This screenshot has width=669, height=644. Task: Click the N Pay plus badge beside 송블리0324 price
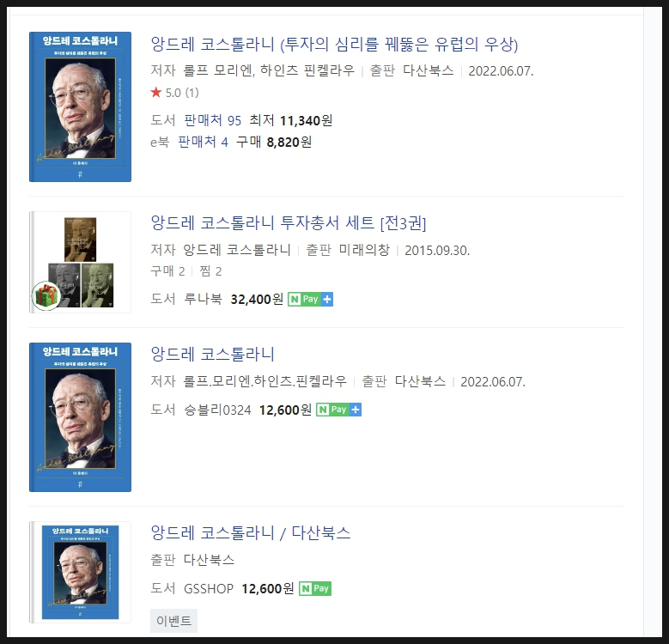pyautogui.click(x=338, y=410)
